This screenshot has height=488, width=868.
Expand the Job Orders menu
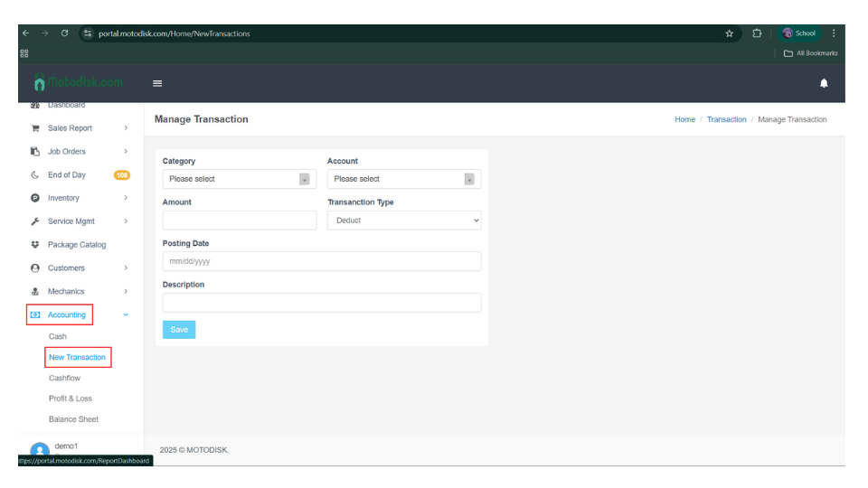click(x=126, y=152)
